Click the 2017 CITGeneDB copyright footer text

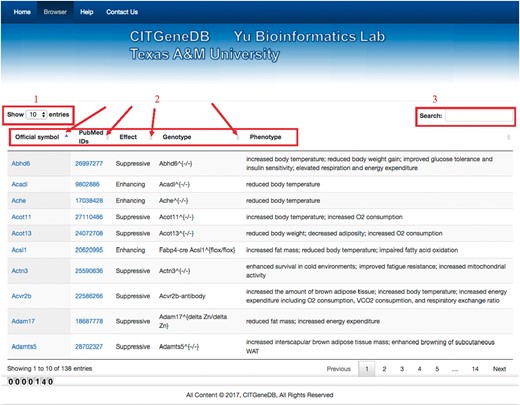point(260,395)
